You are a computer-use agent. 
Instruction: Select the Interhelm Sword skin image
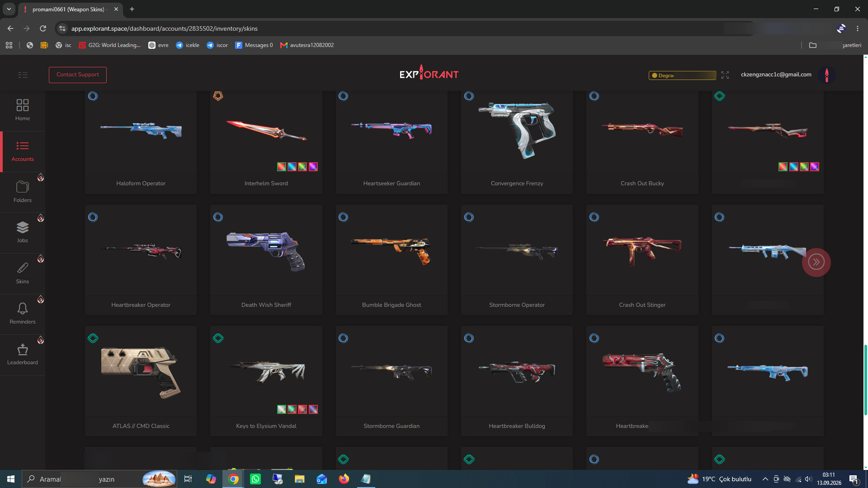point(266,130)
